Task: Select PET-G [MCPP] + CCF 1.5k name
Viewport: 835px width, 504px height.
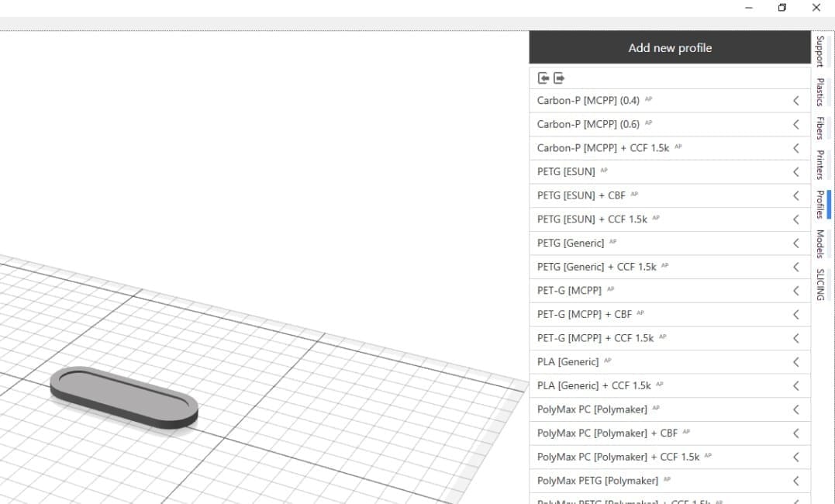Action: pos(595,338)
